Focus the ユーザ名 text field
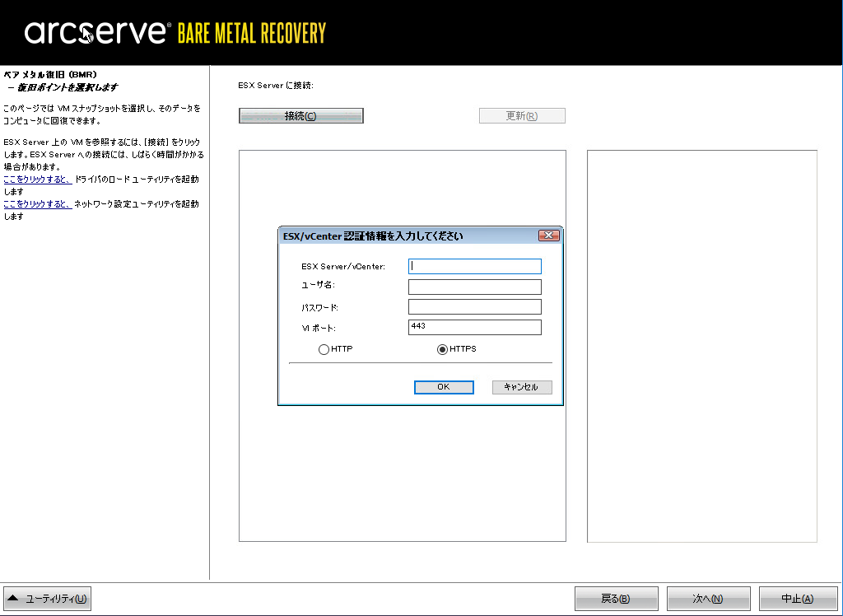This screenshot has height=616, width=843. (x=475, y=287)
